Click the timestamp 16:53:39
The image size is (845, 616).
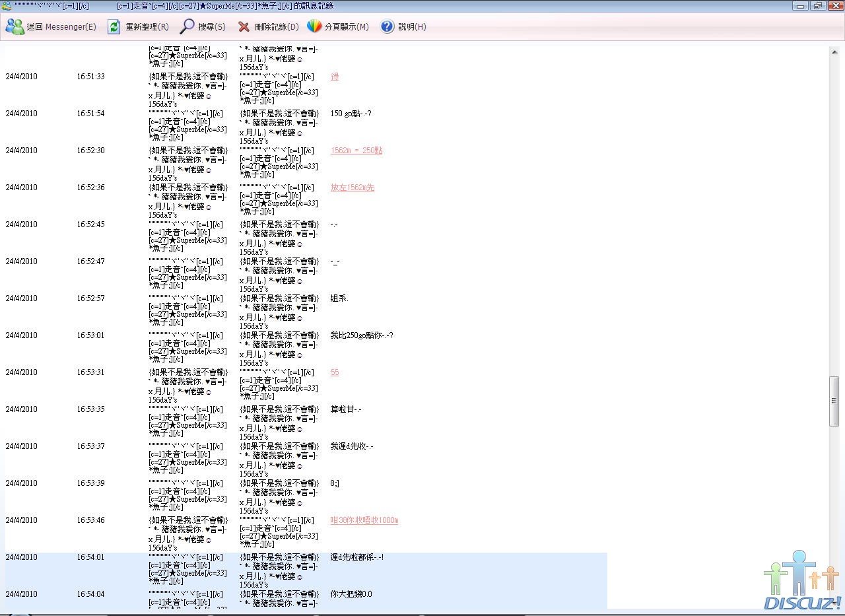tap(90, 483)
